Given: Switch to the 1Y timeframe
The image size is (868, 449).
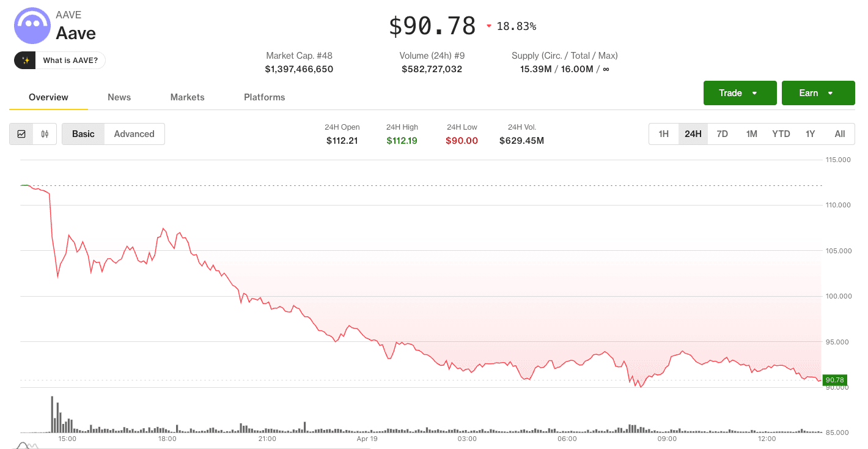Looking at the screenshot, I should click(x=810, y=133).
